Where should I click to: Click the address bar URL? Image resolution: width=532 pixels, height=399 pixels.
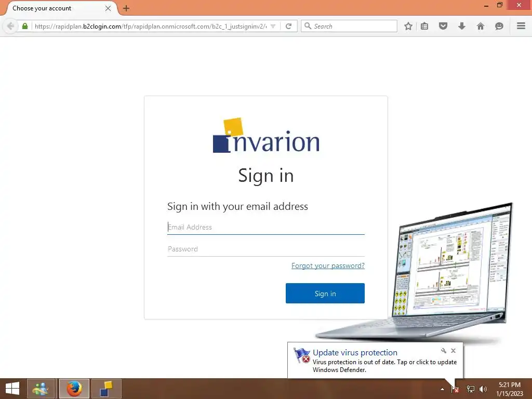(151, 26)
